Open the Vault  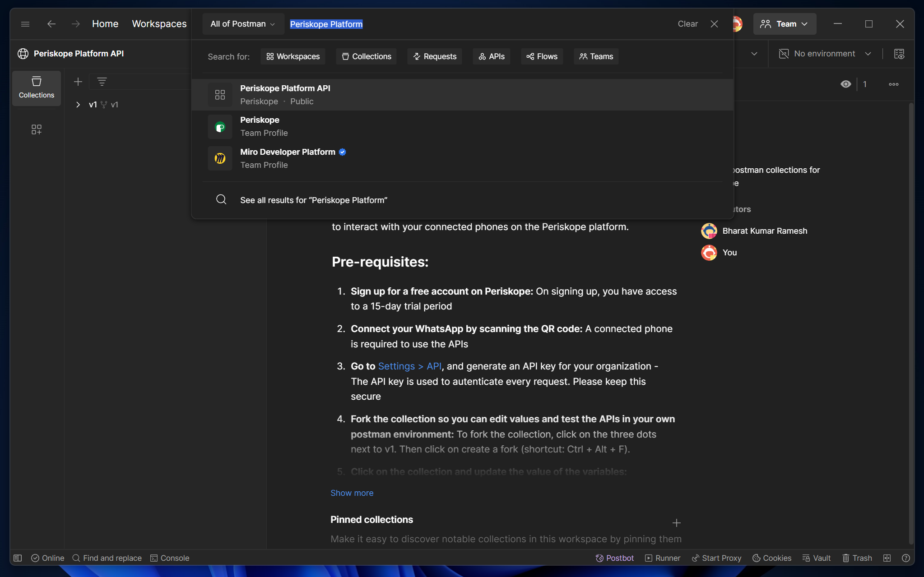coord(817,558)
